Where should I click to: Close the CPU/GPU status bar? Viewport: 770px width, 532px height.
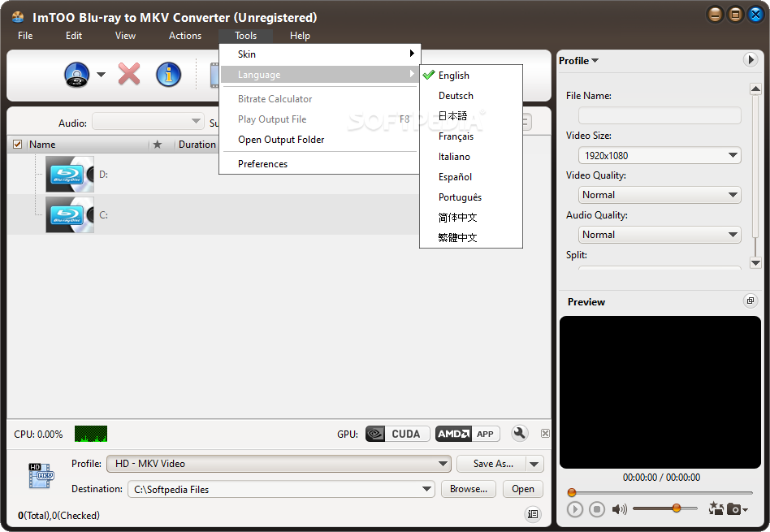click(x=545, y=433)
